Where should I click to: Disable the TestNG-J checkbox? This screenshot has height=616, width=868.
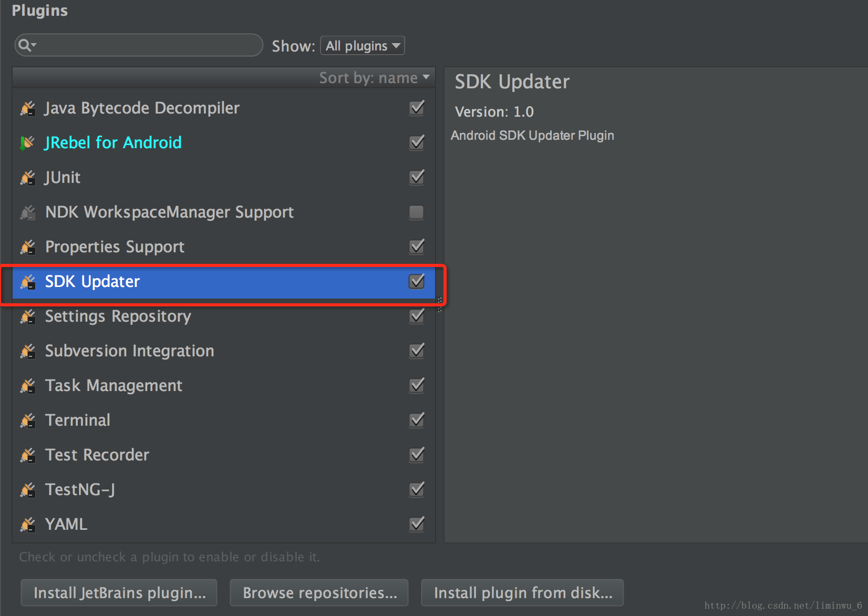pos(417,489)
